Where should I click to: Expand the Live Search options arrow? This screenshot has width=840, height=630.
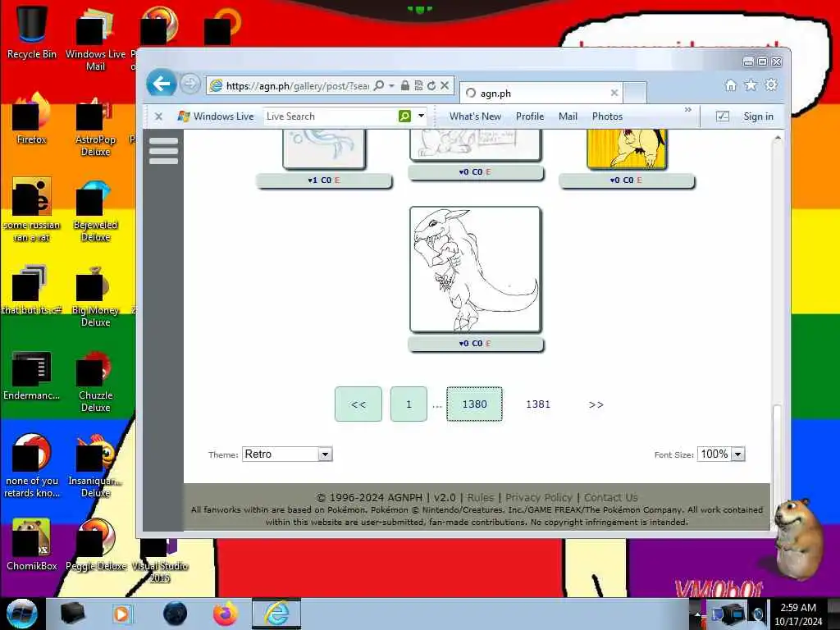coord(421,116)
